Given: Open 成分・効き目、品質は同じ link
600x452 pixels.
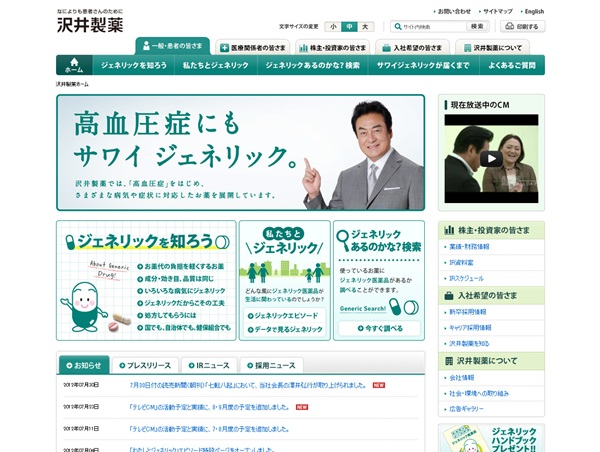Looking at the screenshot, I should [x=176, y=279].
